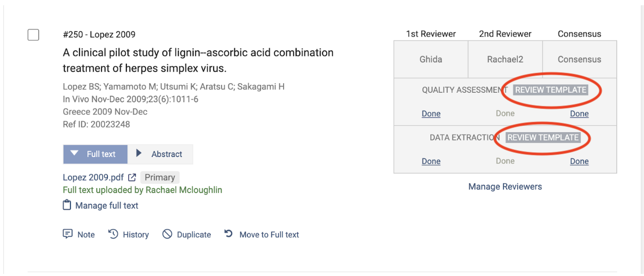The height and width of the screenshot is (276, 644).
Task: Open the Lopez 2009.pdf link
Action: 93,178
